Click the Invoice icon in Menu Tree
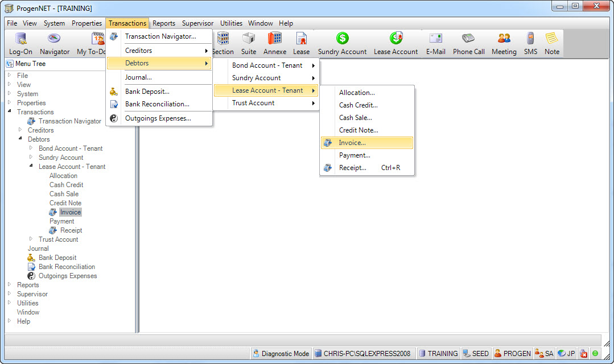 53,212
